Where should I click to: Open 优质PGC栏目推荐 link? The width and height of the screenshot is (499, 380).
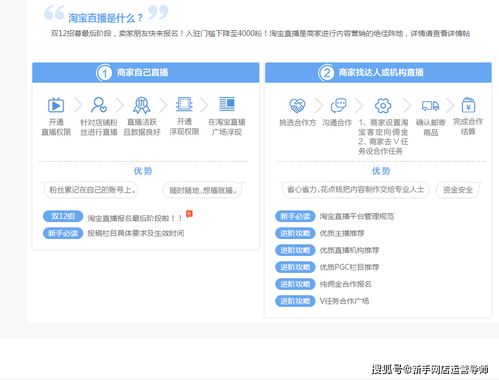click(x=349, y=267)
